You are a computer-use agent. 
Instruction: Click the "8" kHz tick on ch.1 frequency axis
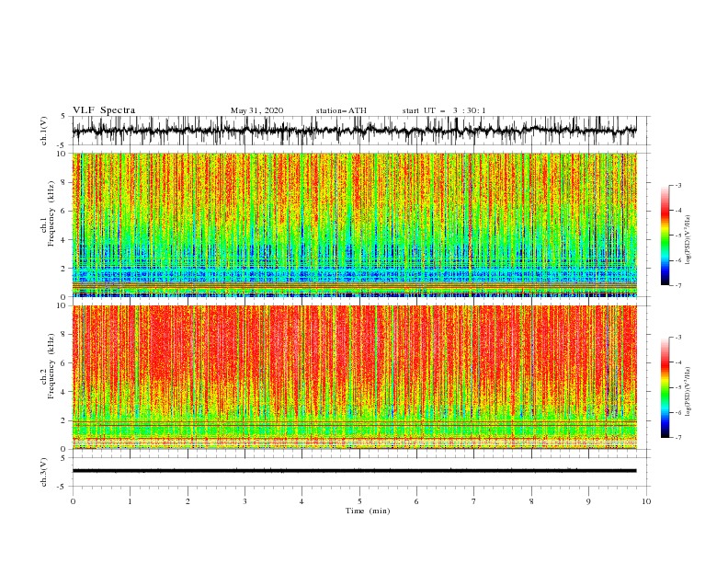click(x=64, y=182)
